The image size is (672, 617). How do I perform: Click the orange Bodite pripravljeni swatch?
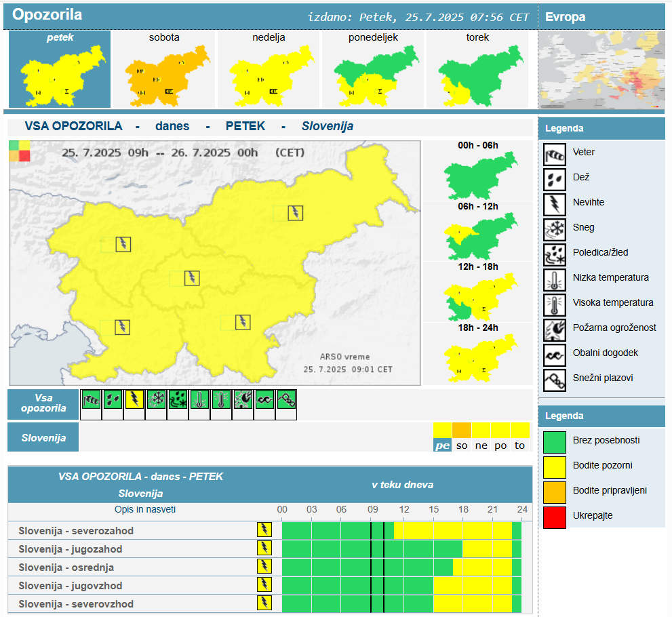555,492
